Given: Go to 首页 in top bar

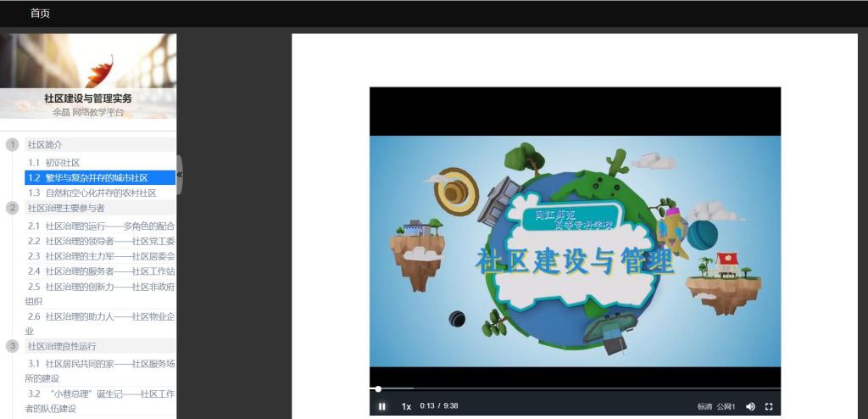Looking at the screenshot, I should pos(40,14).
